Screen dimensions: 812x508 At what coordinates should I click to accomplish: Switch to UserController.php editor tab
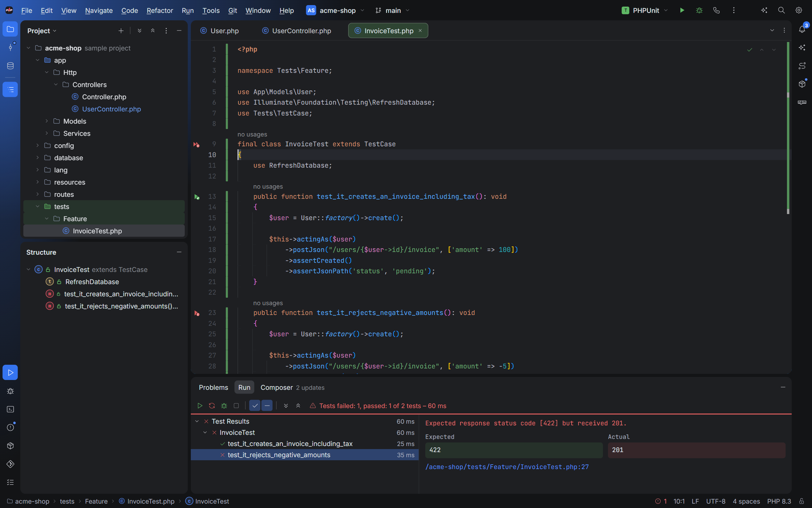pos(297,31)
